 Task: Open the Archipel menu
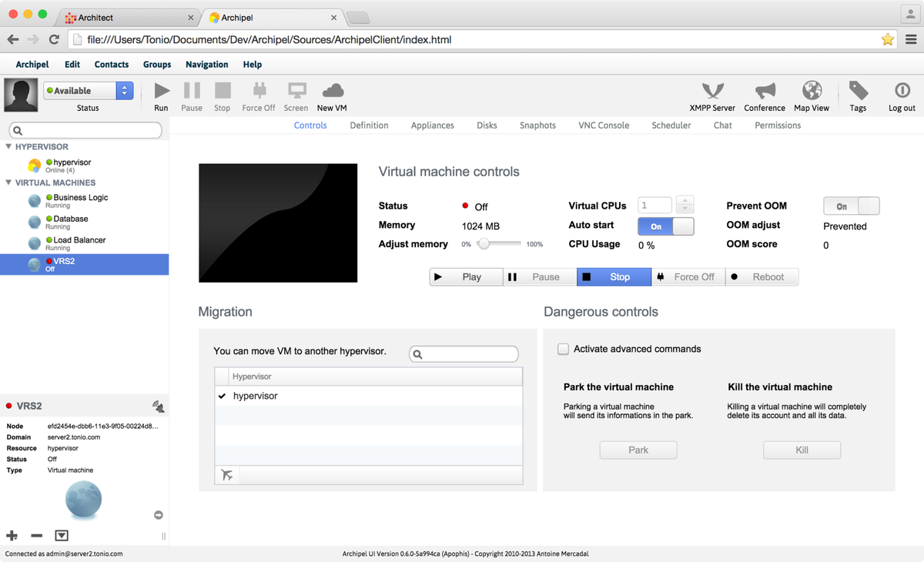click(32, 65)
